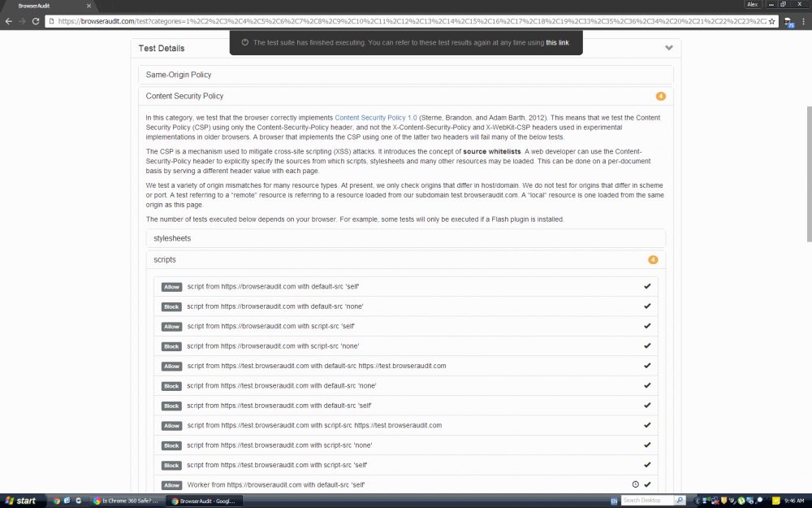812x508 pixels.
Task: Open the Windows start button
Action: [x=20, y=501]
